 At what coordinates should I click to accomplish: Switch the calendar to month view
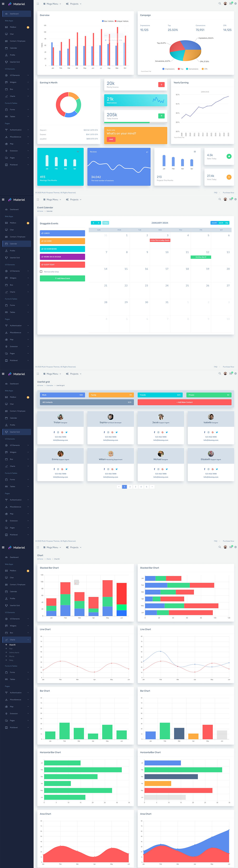tap(214, 223)
